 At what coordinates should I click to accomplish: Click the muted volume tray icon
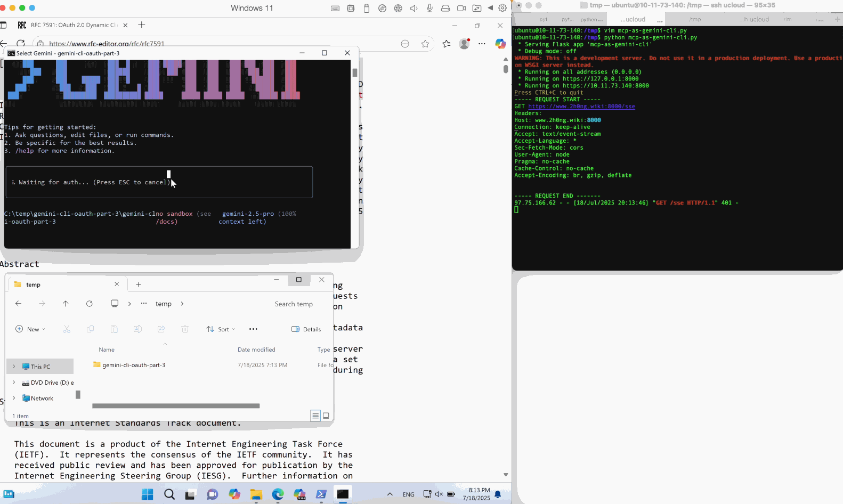tap(439, 494)
